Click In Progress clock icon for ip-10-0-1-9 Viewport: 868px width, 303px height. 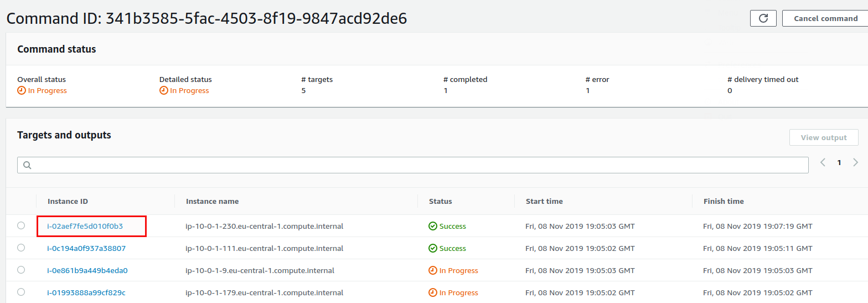(433, 270)
